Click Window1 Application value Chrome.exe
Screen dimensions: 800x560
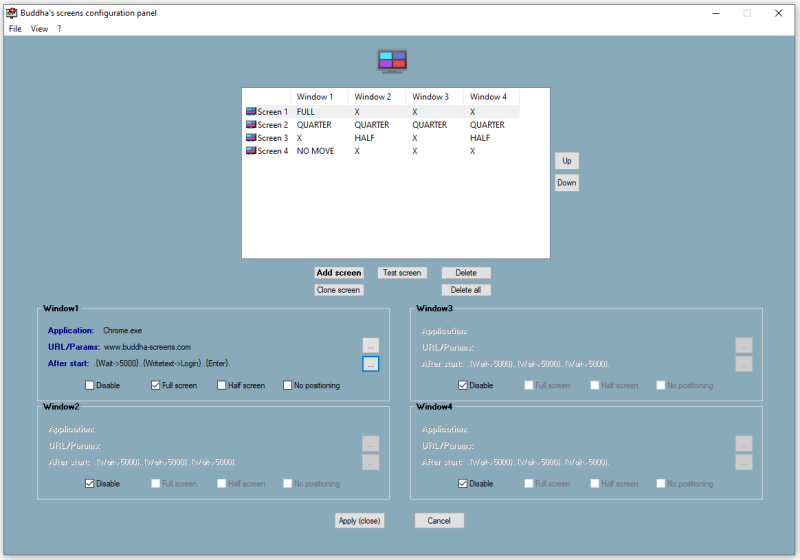(x=122, y=330)
